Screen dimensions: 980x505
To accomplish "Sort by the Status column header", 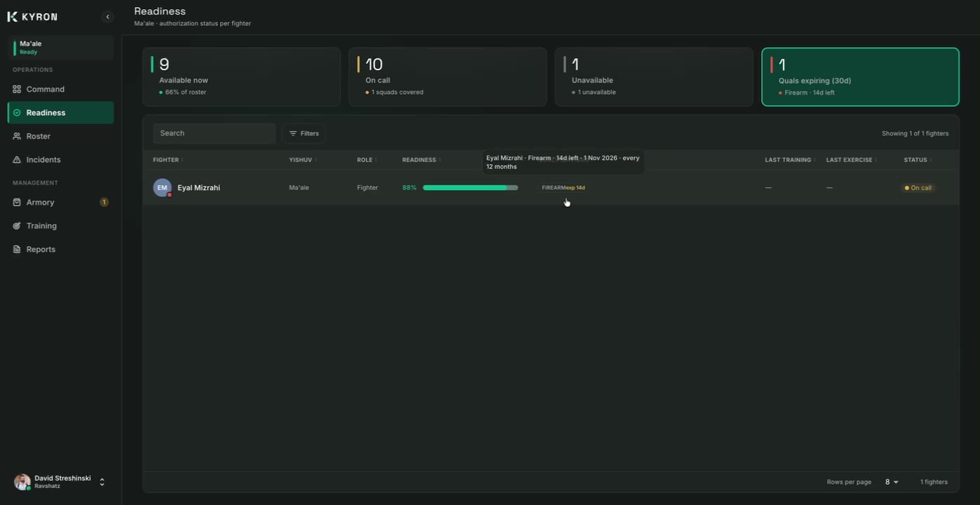I will (x=918, y=160).
